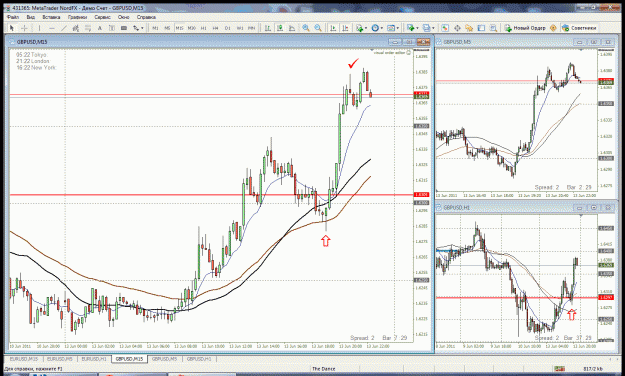Open the MetaEditor icon
625x376 pixels.
click(x=553, y=28)
